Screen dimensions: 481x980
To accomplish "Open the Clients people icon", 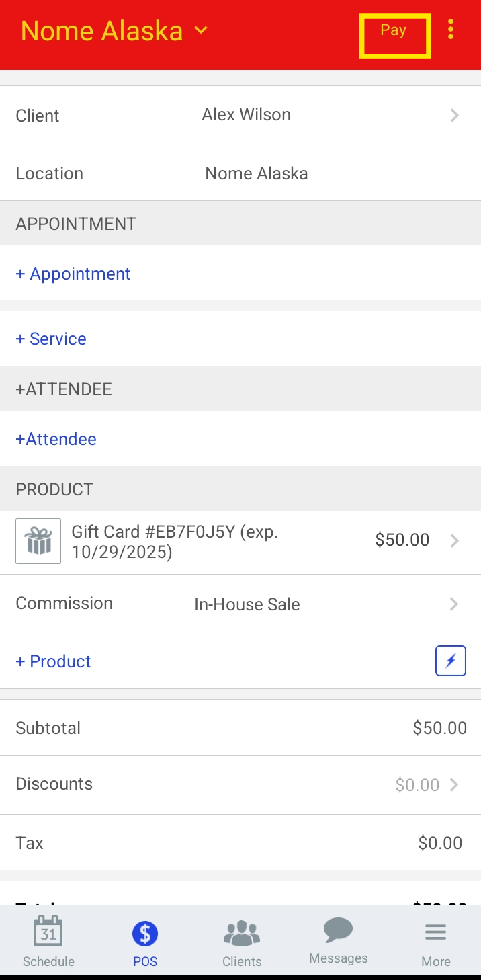I will click(242, 933).
